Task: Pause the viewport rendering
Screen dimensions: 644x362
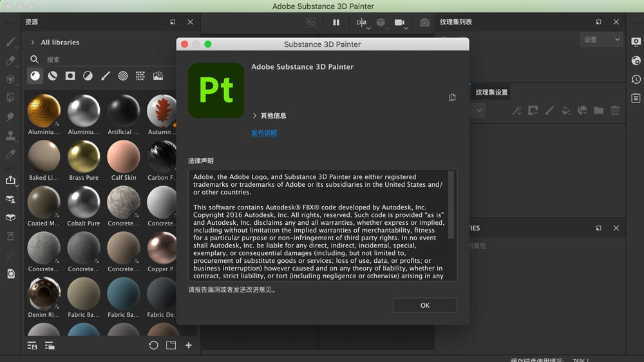Action: pyautogui.click(x=336, y=23)
